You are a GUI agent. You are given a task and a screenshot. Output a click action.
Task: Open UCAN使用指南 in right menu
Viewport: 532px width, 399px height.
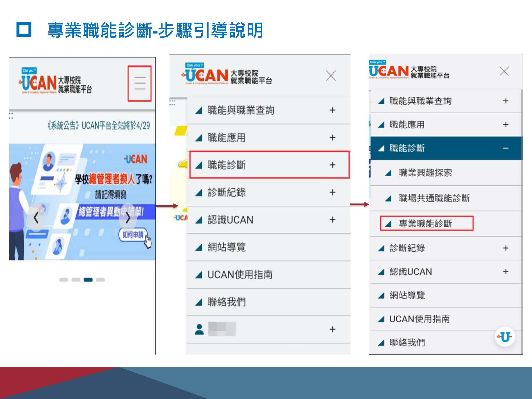419,319
